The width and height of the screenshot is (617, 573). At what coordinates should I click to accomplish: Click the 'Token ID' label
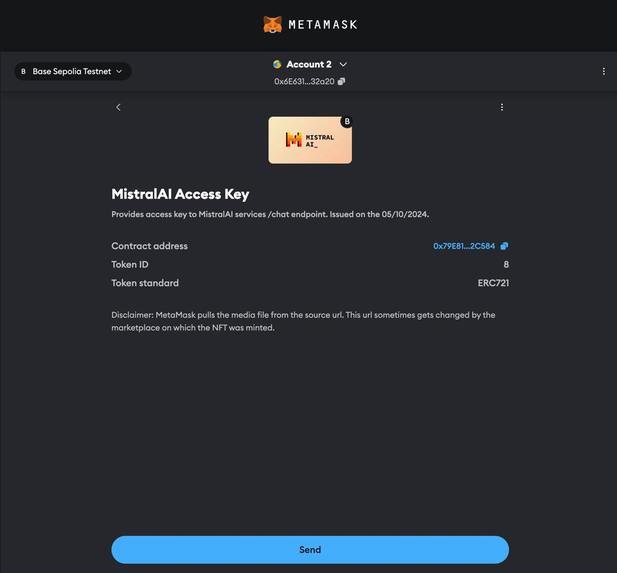[x=130, y=264]
